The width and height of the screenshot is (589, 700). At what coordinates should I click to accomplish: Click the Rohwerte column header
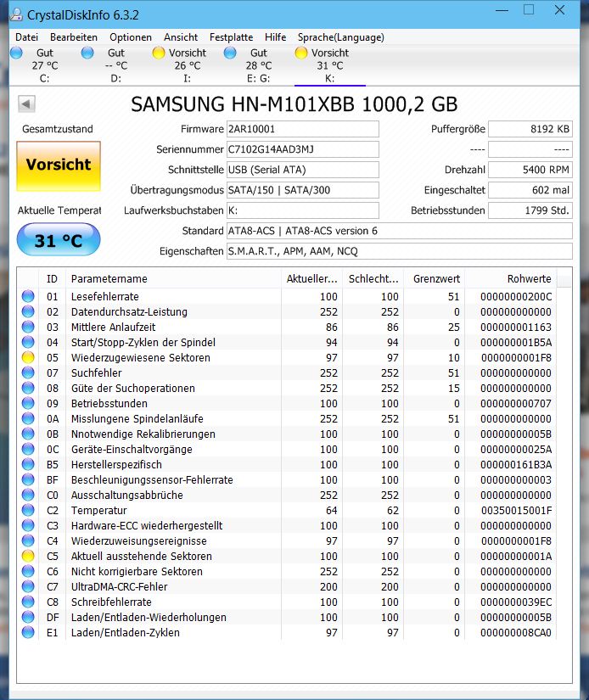click(x=510, y=278)
